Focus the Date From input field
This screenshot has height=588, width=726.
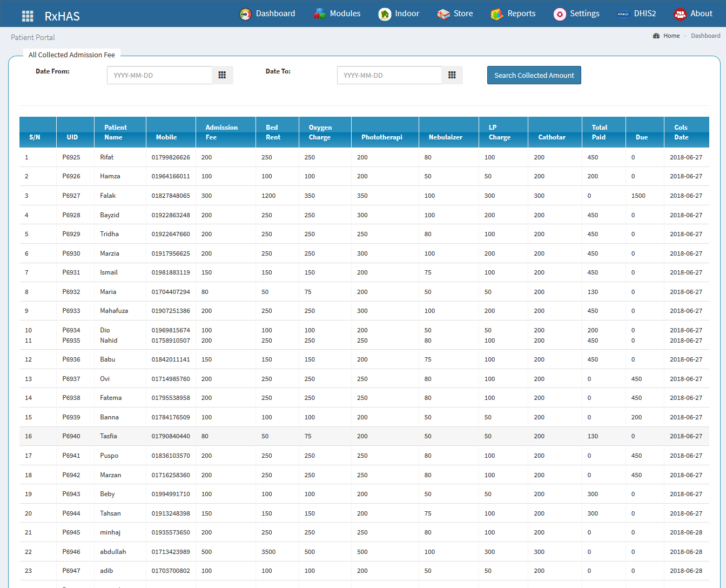(x=159, y=75)
